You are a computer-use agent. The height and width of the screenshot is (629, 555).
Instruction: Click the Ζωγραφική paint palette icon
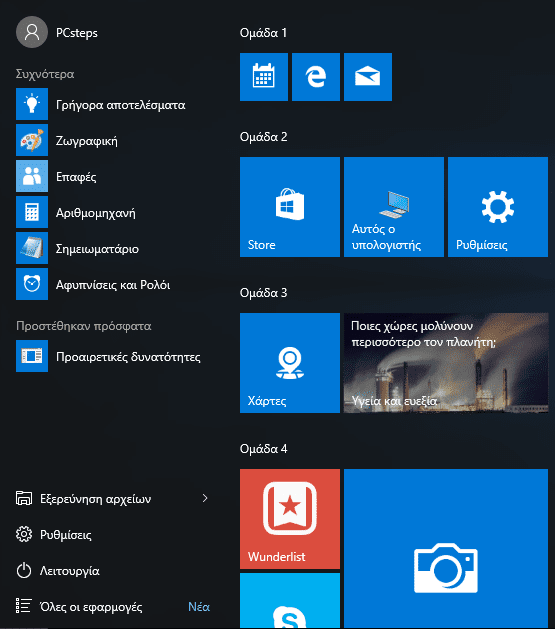32,140
